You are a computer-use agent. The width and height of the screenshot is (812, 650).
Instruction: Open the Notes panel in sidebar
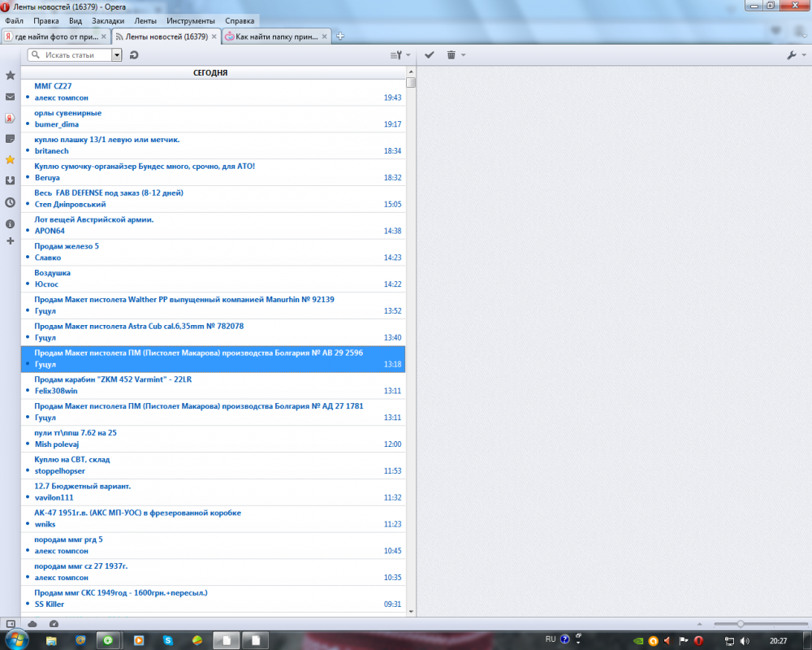[10, 139]
